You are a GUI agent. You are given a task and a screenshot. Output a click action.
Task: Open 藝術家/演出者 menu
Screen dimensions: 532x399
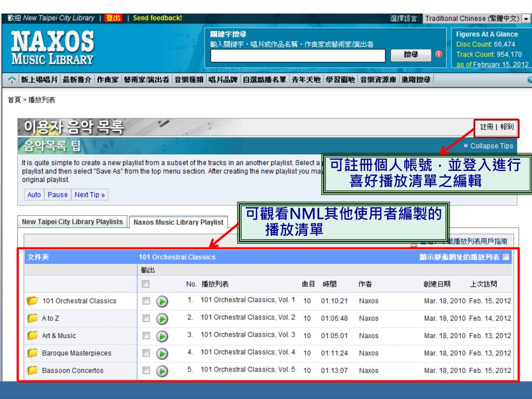146,79
